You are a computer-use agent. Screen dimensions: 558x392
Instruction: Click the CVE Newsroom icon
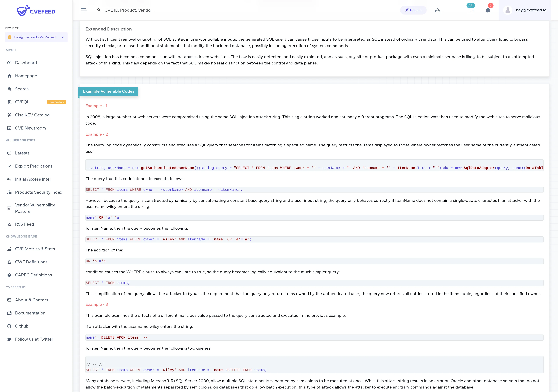point(9,128)
